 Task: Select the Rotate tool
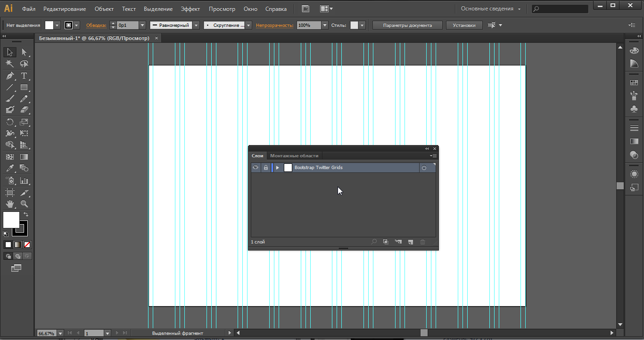tap(10, 122)
